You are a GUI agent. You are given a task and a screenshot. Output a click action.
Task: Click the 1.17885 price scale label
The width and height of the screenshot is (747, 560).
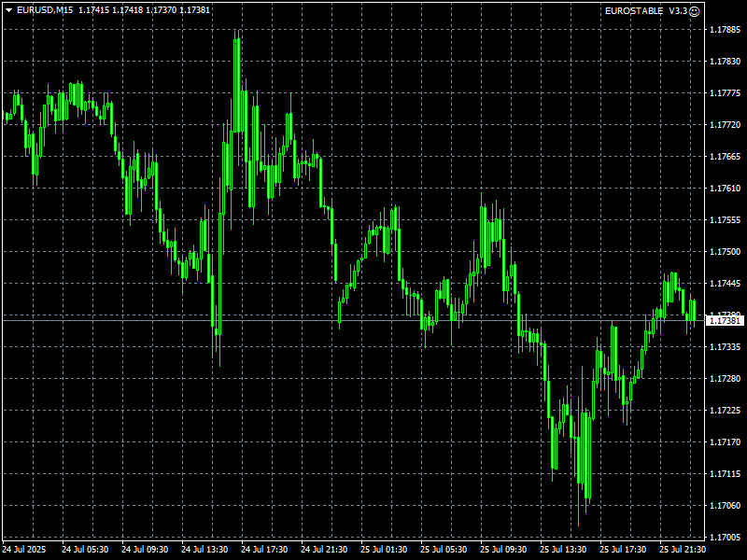tap(725, 30)
